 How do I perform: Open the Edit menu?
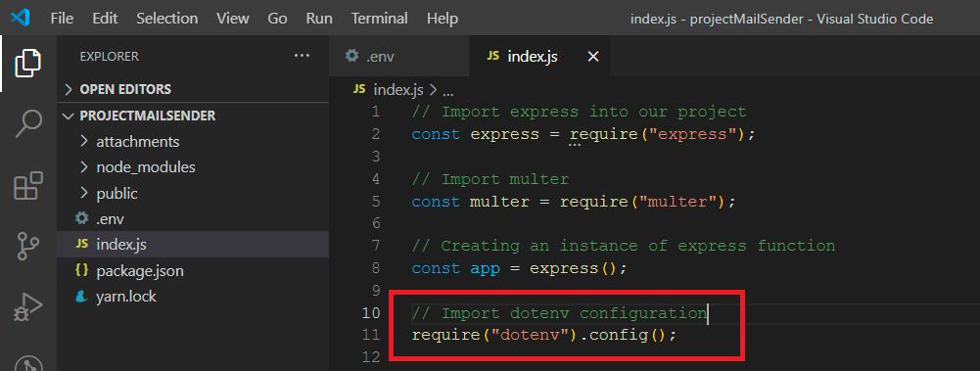click(105, 19)
